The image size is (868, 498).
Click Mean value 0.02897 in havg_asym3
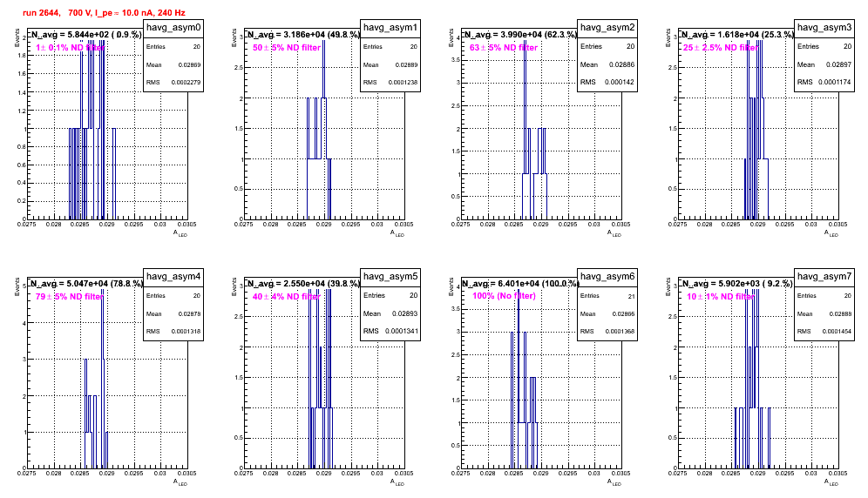[x=838, y=64]
